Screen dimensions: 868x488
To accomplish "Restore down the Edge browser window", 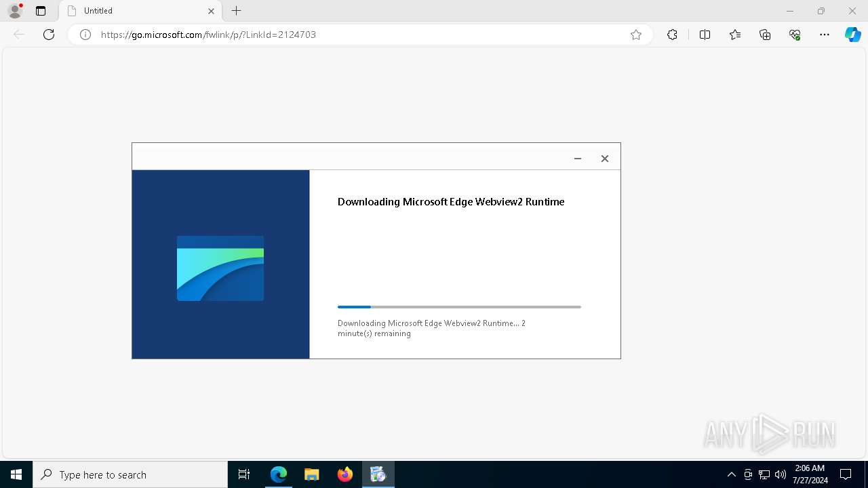I will [x=821, y=11].
